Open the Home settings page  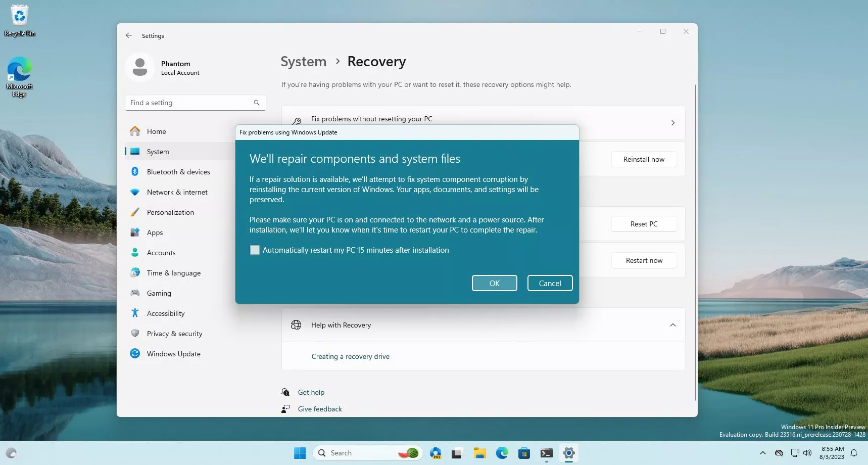coord(156,131)
